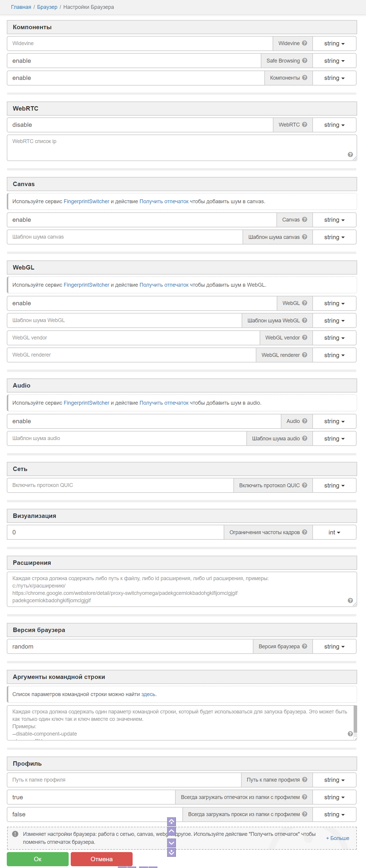This screenshot has height=868, width=366.
Task: Open the string type dropdown for WebRTC
Action: pos(334,125)
